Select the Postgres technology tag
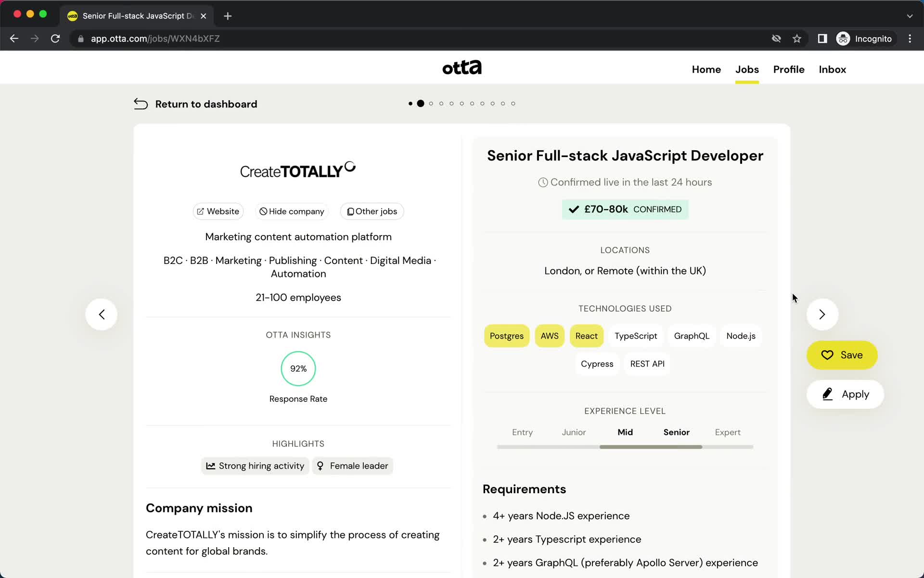924x578 pixels. [507, 336]
